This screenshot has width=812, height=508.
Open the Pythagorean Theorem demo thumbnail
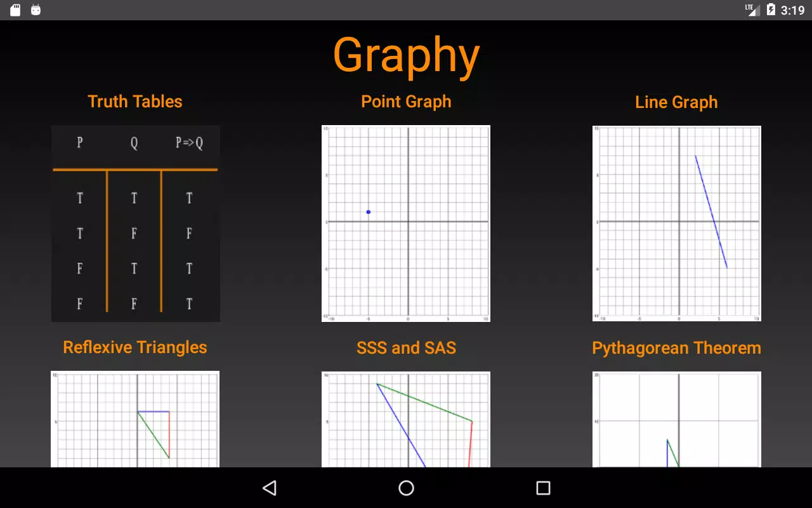pos(676,419)
